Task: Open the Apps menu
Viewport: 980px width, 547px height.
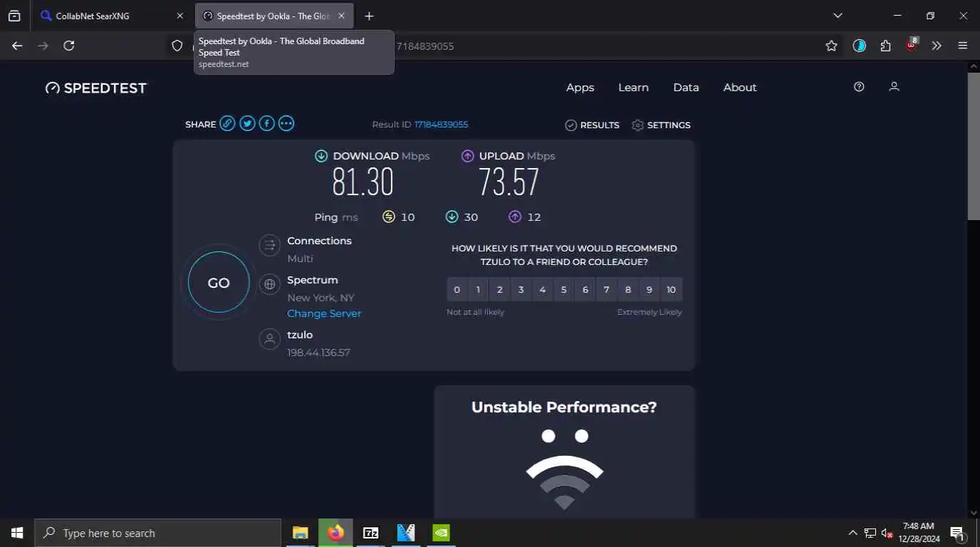Action: tap(580, 88)
